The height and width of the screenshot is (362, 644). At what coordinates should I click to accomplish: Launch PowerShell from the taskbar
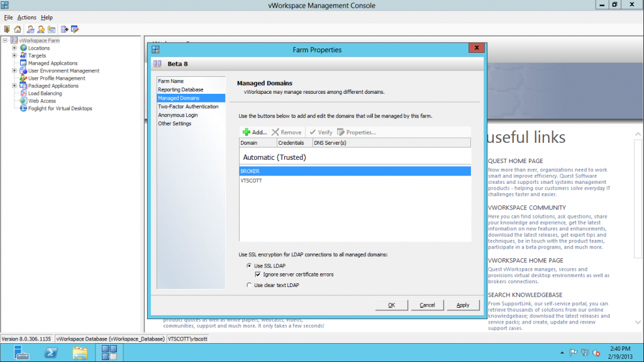51,353
